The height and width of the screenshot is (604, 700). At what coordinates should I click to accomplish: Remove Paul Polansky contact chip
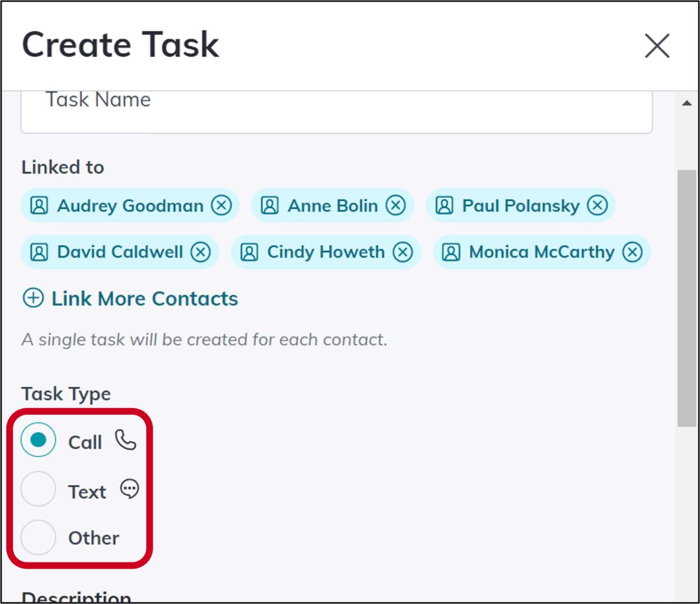(x=597, y=206)
